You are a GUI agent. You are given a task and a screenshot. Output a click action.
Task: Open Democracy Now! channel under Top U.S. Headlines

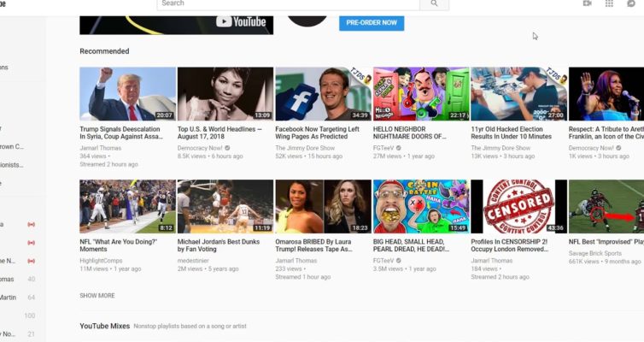tap(200, 148)
